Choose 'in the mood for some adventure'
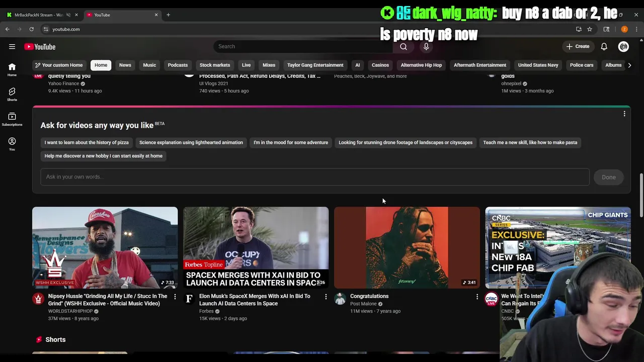 (291, 143)
